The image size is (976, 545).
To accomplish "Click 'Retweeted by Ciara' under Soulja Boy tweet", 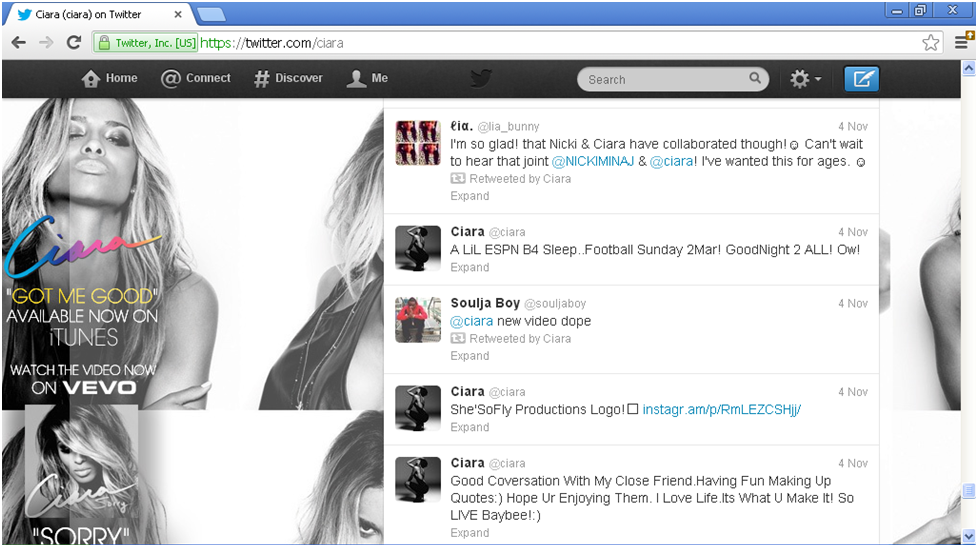I will coord(520,338).
